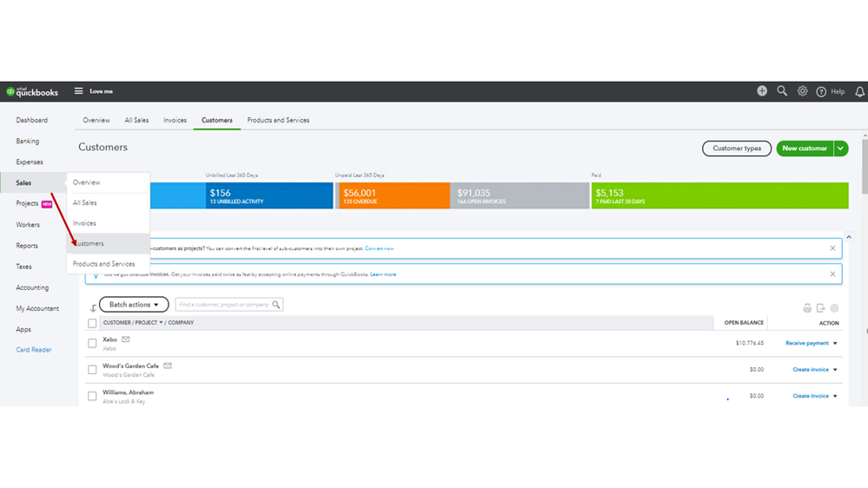Toggle the hamburger navigation menu
Image resolution: width=868 pixels, height=488 pixels.
tap(78, 91)
